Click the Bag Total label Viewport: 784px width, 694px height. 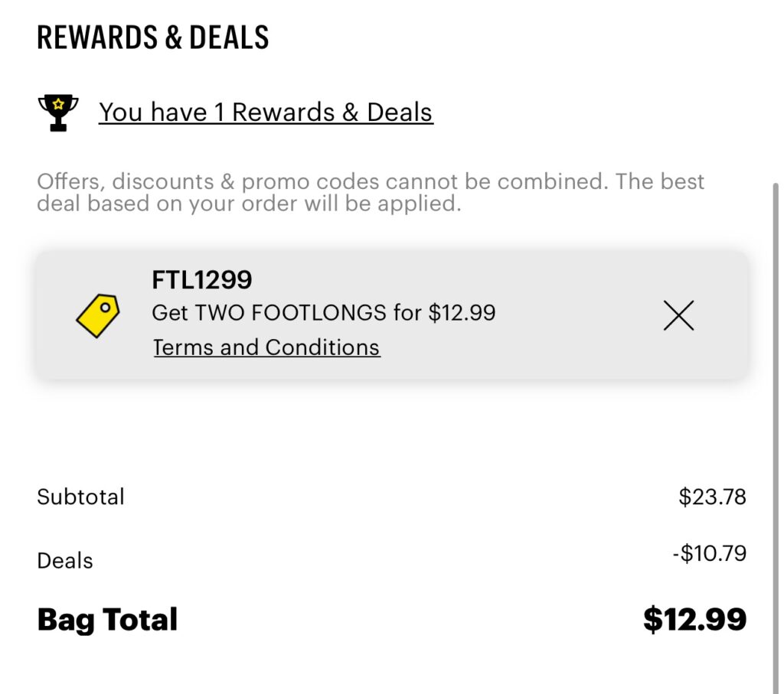(x=107, y=619)
